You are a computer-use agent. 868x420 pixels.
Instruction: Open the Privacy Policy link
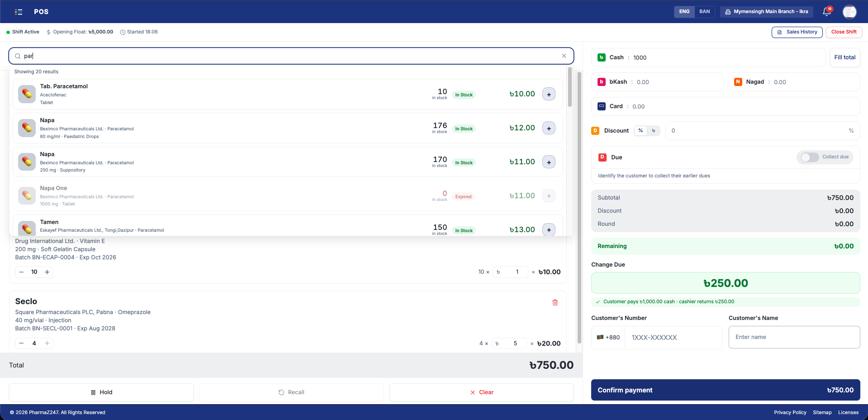click(x=790, y=412)
